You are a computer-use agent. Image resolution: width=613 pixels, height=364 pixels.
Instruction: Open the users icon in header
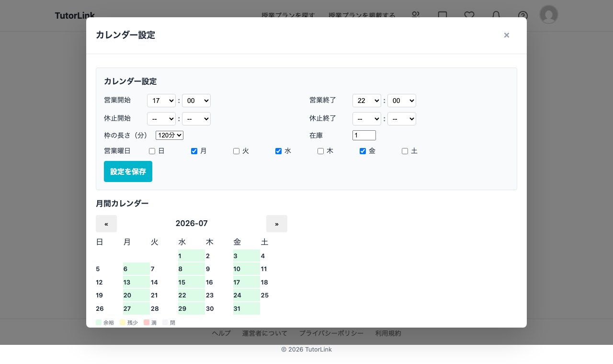coord(416,15)
